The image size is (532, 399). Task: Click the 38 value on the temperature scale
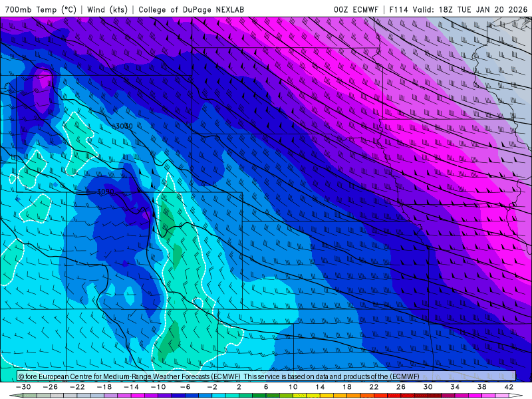pos(481,387)
